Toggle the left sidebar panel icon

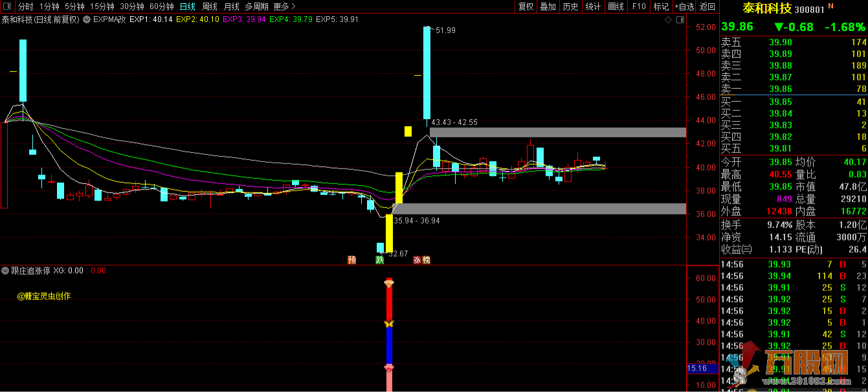coord(8,6)
